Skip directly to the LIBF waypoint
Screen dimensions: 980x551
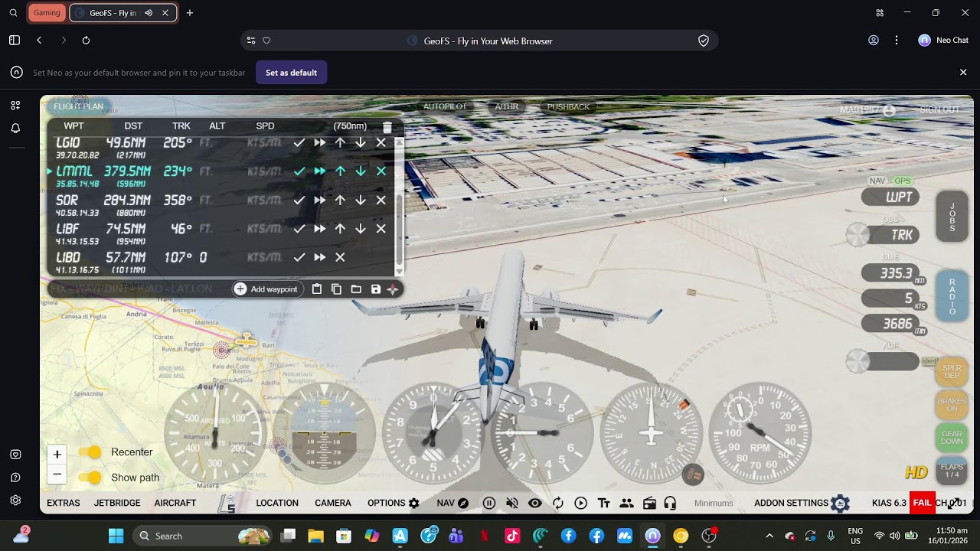(x=320, y=229)
